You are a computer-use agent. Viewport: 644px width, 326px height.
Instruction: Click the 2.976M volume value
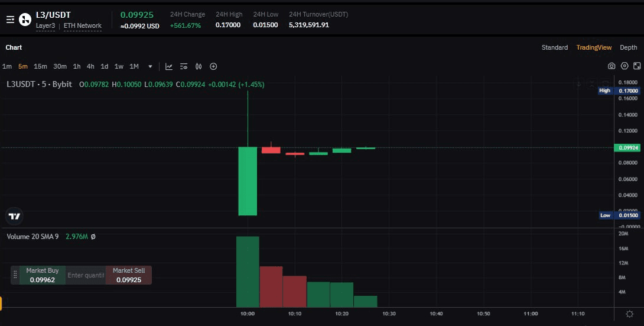coord(76,237)
